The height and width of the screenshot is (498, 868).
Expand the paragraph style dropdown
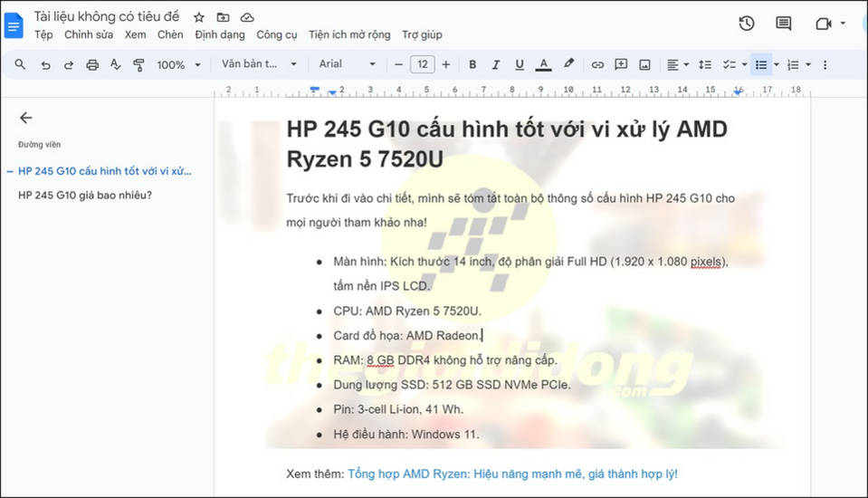tap(260, 65)
